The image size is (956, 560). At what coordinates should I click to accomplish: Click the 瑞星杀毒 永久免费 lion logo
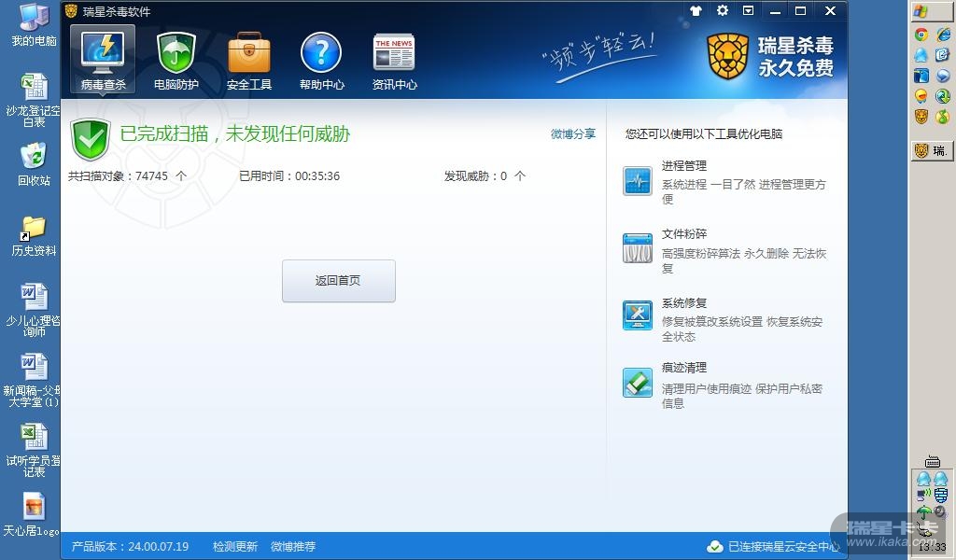click(x=770, y=56)
